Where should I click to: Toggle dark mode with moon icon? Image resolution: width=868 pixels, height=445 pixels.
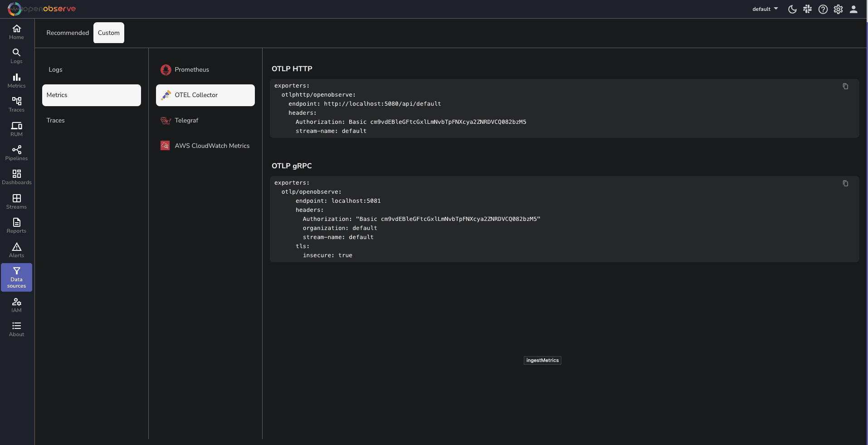pos(792,9)
